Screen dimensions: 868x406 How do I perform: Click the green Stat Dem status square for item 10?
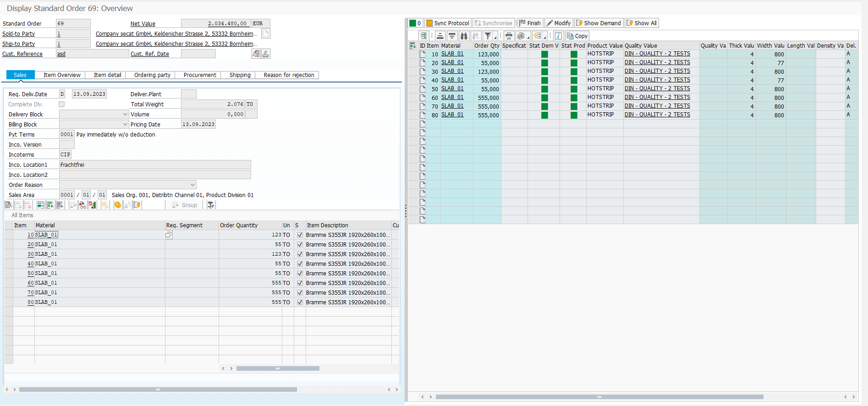point(544,54)
